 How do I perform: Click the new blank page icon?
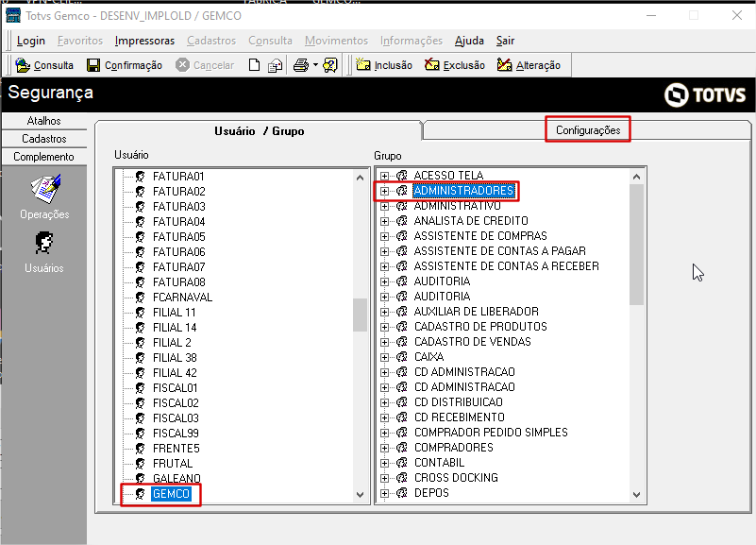254,65
